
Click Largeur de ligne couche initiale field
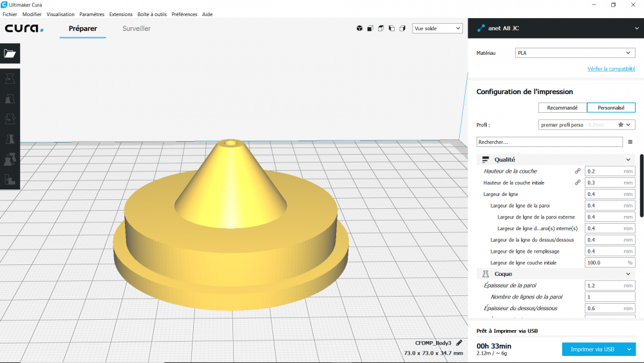[610, 262]
